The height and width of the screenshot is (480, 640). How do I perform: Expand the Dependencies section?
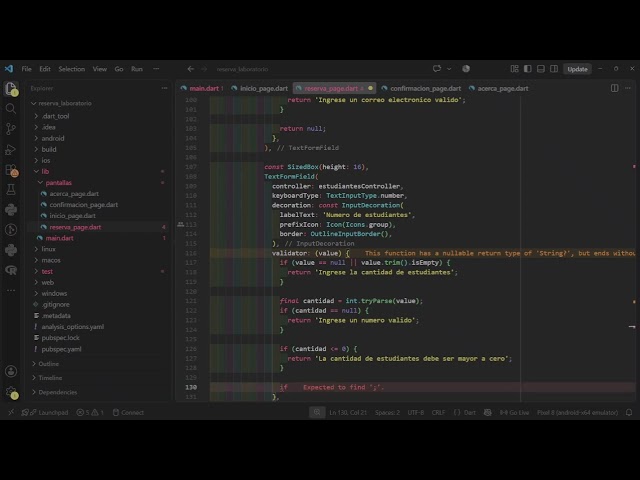pos(58,392)
